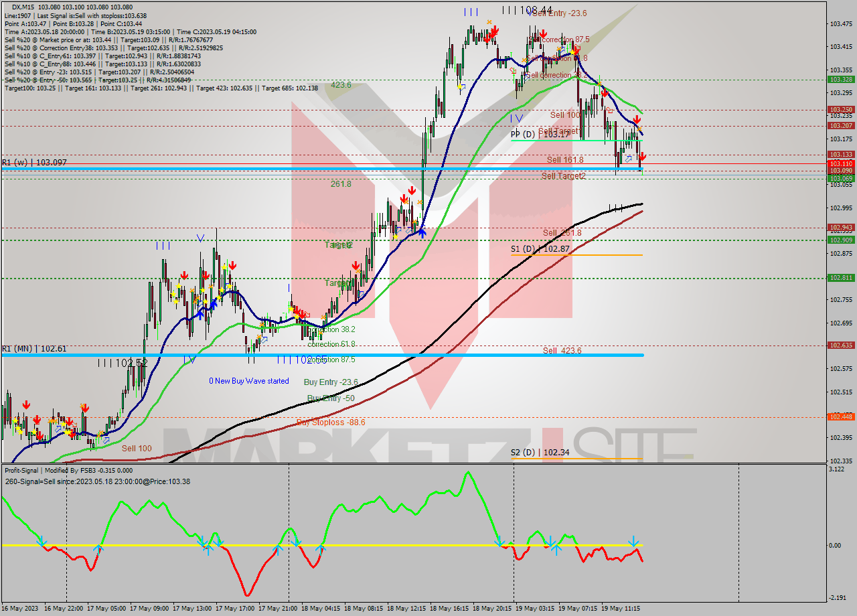Viewport: 857px width, 616px height.
Task: Click the '| | | 102.52' wave label
Action: click(x=123, y=362)
